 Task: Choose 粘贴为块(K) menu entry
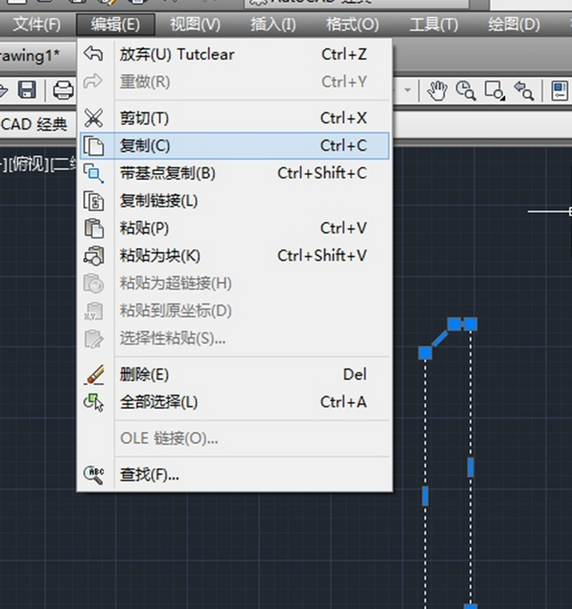point(234,256)
